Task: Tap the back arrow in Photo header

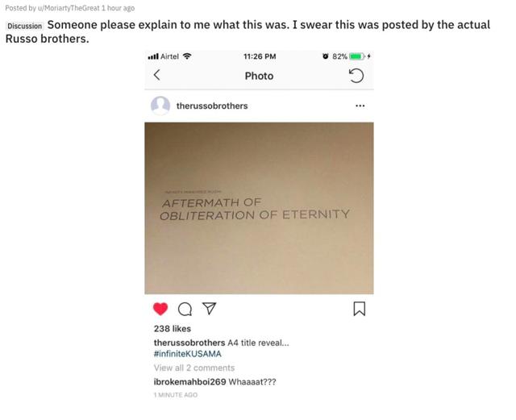Action: pos(157,75)
